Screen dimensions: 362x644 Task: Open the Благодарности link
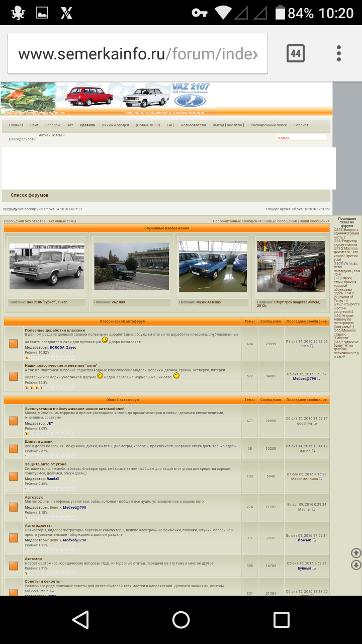pos(22,139)
